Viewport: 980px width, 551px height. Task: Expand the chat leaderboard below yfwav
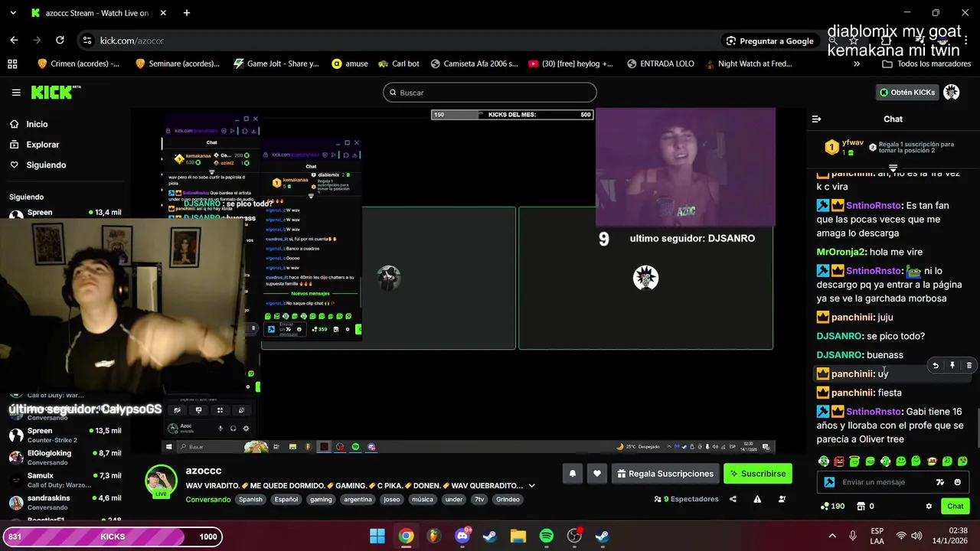893,168
